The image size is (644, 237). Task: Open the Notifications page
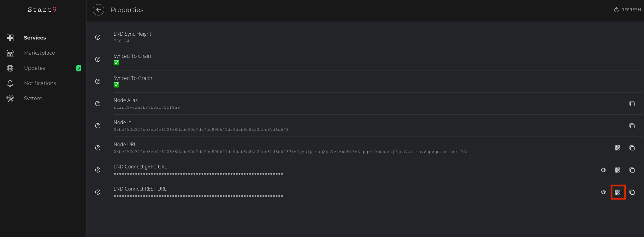40,83
